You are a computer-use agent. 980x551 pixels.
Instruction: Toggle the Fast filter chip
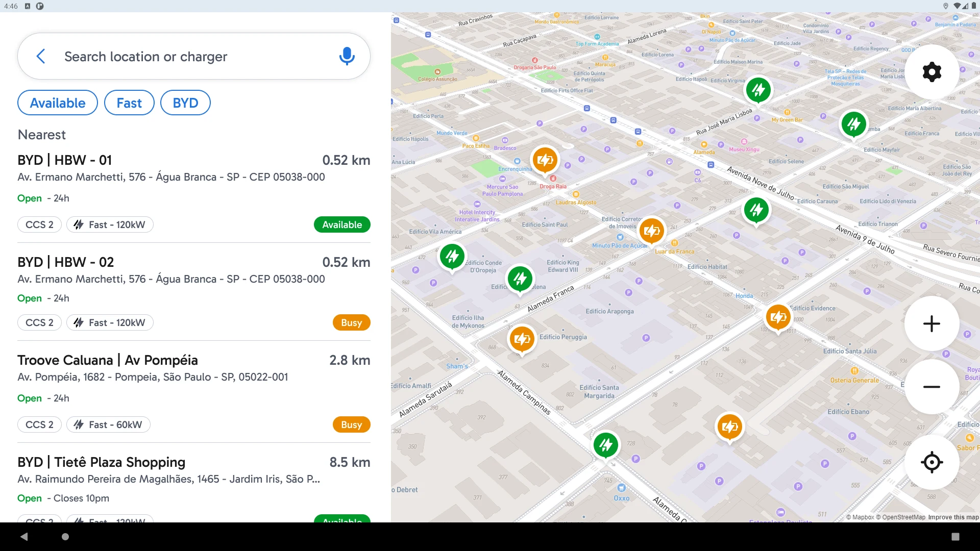(x=129, y=103)
